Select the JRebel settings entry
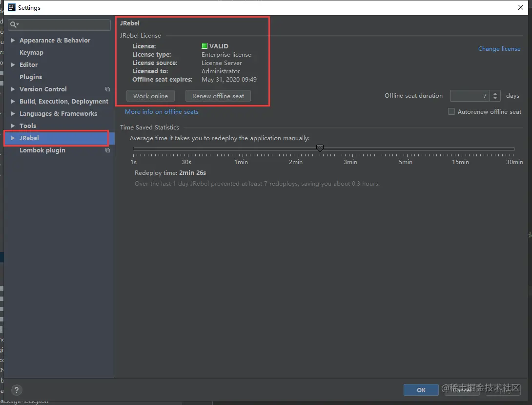 (59, 138)
